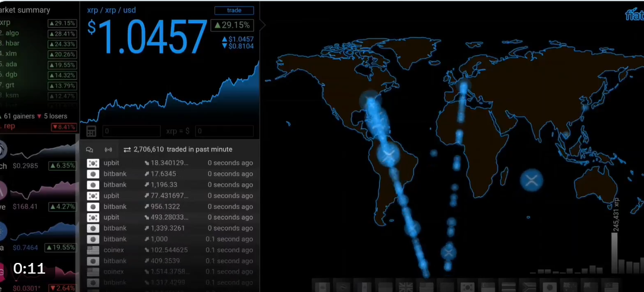Select the United Kingdom flag in bottom strip
This screenshot has height=292, width=644.
[406, 286]
